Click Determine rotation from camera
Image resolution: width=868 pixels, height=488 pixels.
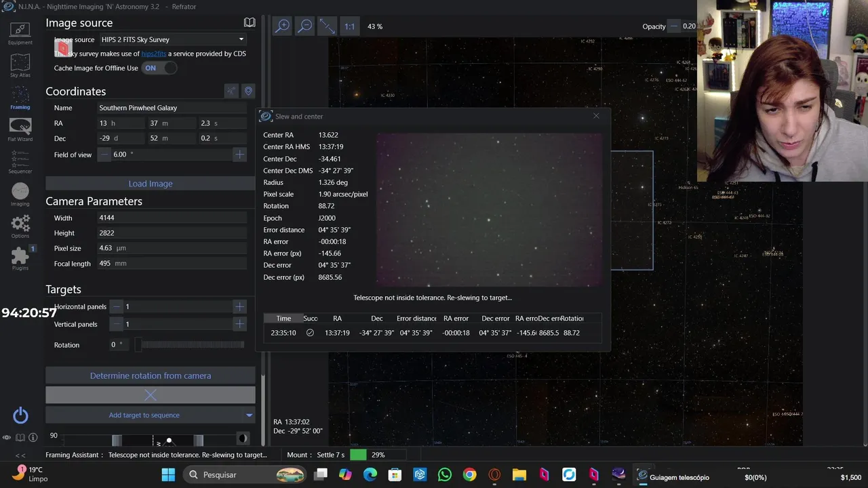pyautogui.click(x=151, y=375)
